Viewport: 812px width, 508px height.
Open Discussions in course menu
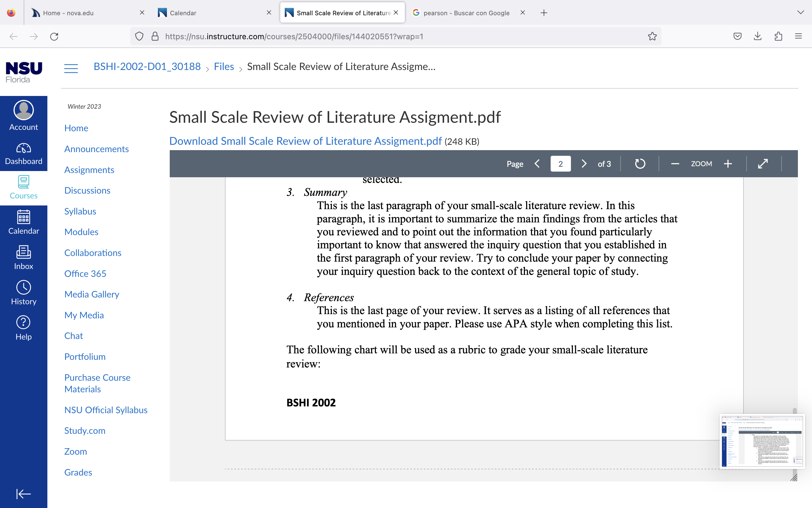(x=87, y=190)
